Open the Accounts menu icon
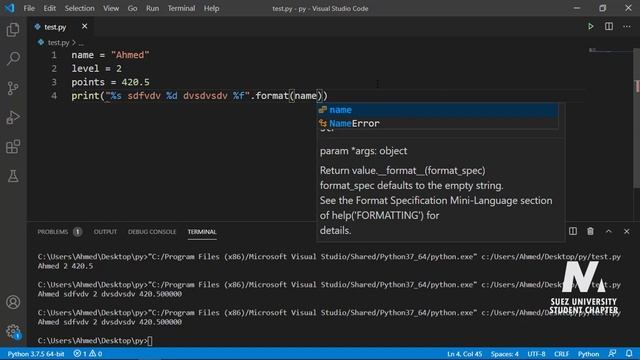The image size is (640, 360). (x=13, y=302)
